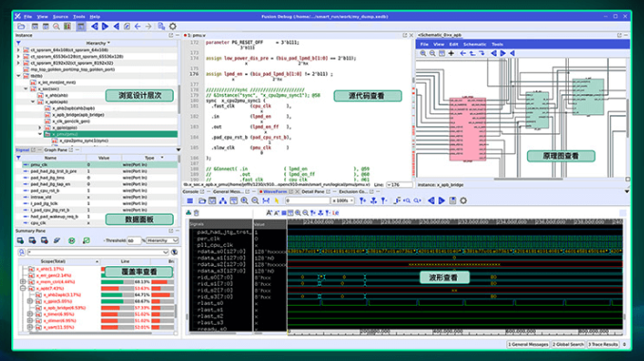This screenshot has height=361, width=644.
Task: Click the search icon beside the Summary Pane filter box
Action: [x=21, y=252]
